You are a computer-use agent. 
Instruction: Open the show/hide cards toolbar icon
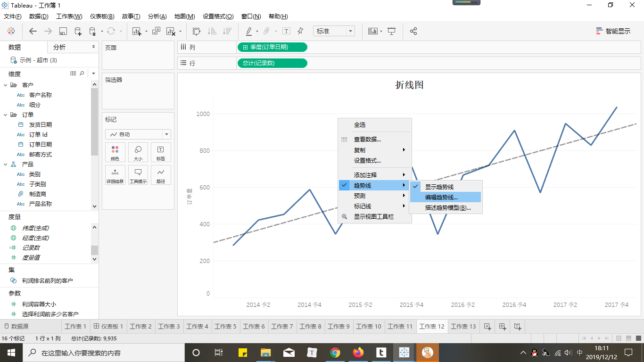coord(373,31)
